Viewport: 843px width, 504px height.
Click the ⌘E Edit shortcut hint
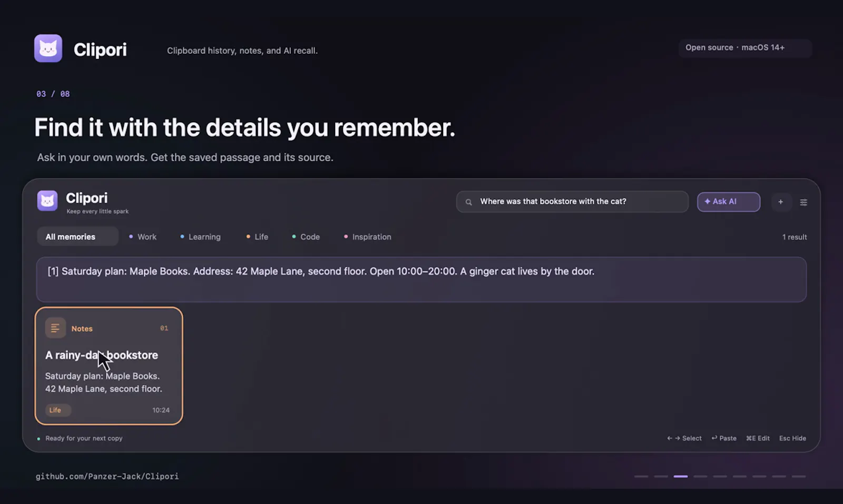pos(758,438)
